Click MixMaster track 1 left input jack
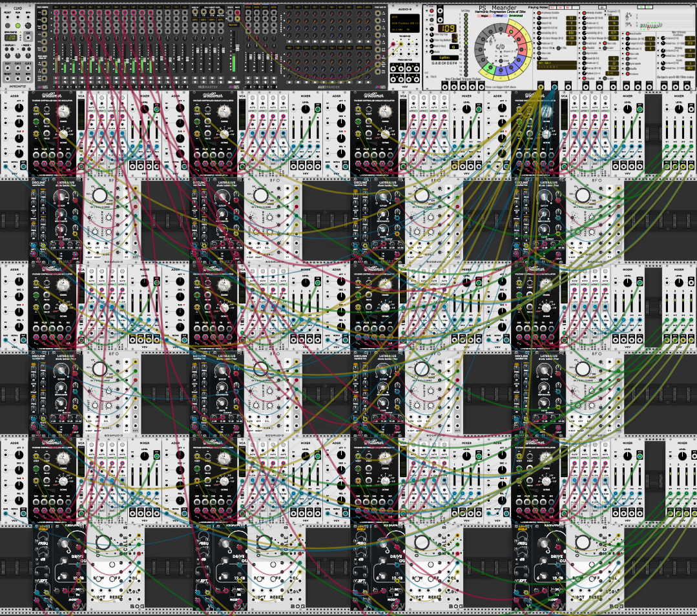The height and width of the screenshot is (616, 697). 56,12
